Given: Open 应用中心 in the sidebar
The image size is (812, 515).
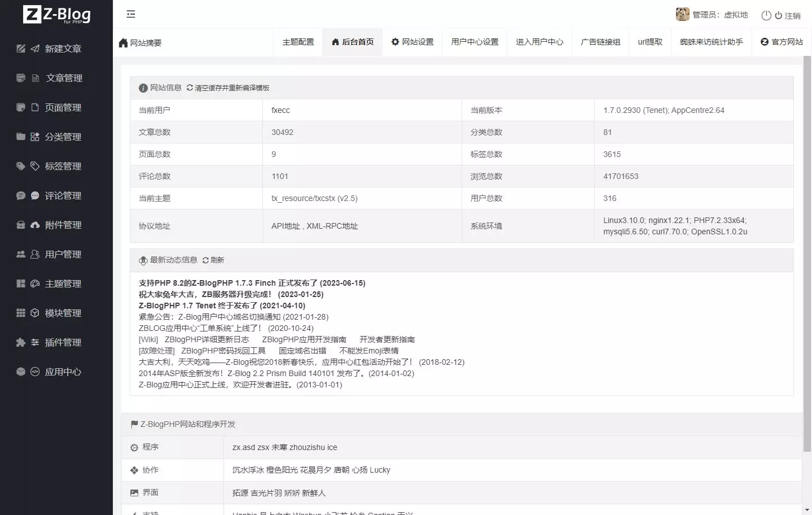Looking at the screenshot, I should point(56,372).
